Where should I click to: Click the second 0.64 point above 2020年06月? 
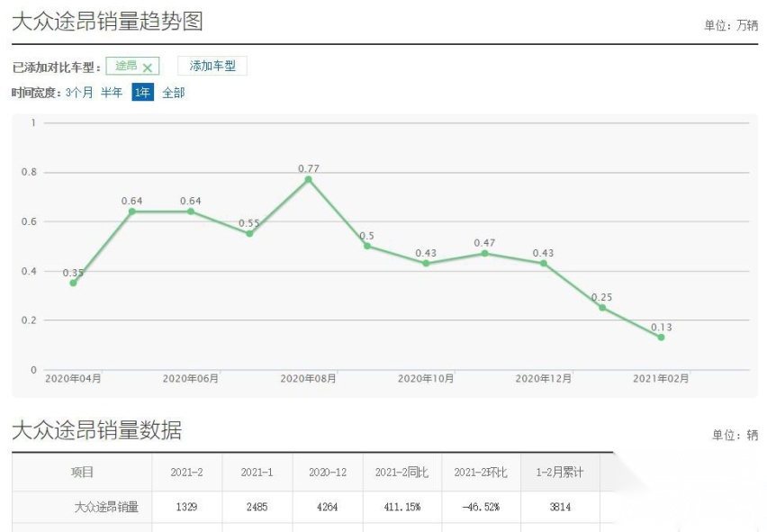click(x=191, y=212)
